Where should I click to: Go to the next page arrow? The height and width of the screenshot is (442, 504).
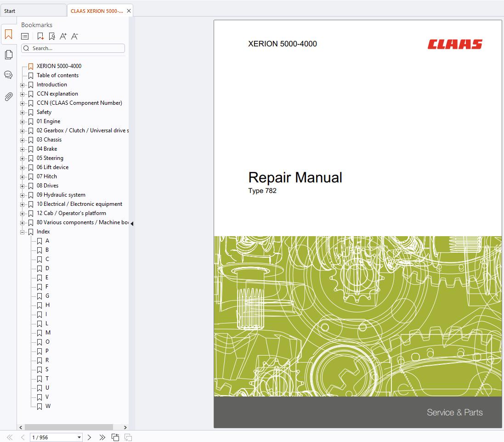(90, 437)
